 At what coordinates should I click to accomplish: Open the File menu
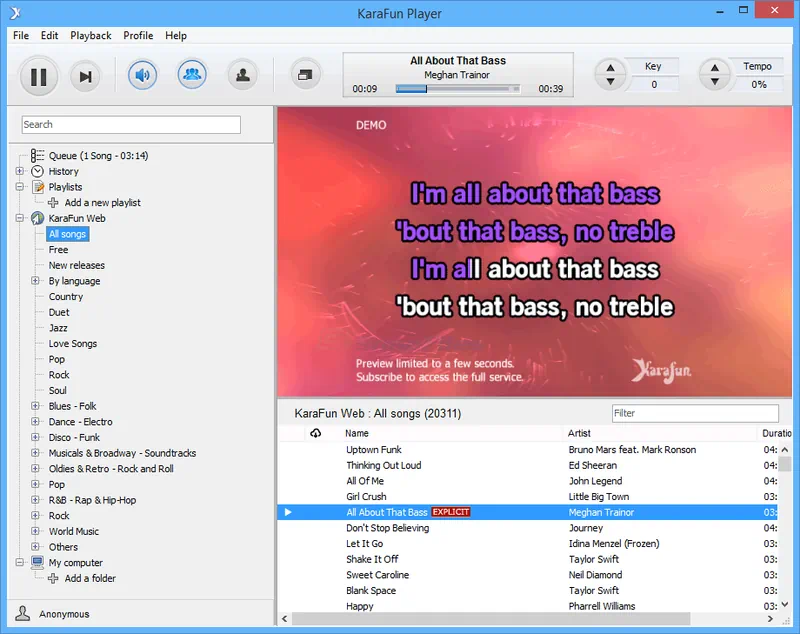[21, 35]
